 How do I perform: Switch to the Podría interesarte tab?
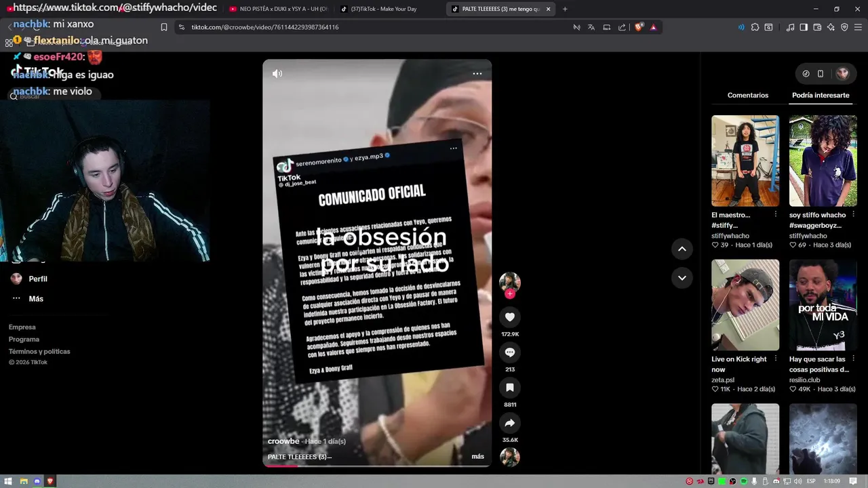click(x=821, y=96)
